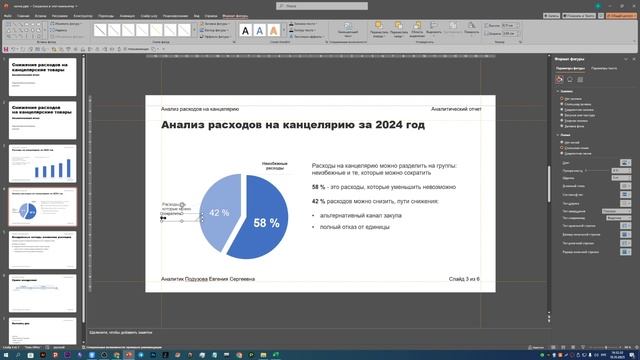Open the Rotate (Повернуть) menu
This screenshot has height=360, width=640.
point(471,28)
